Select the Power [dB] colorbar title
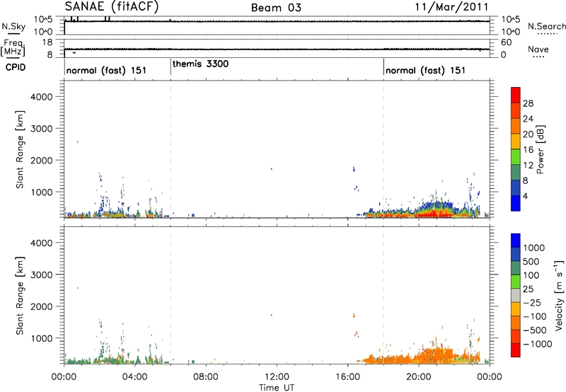Viewport: 566px width, 392px height. [540, 149]
